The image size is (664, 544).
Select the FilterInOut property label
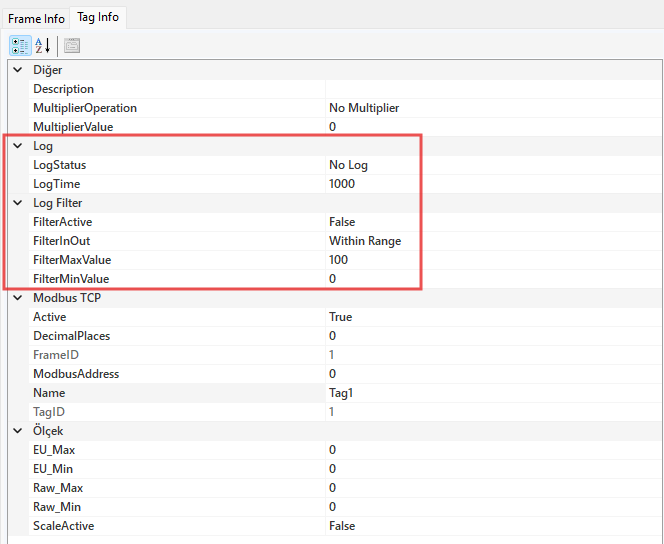[x=61, y=241]
